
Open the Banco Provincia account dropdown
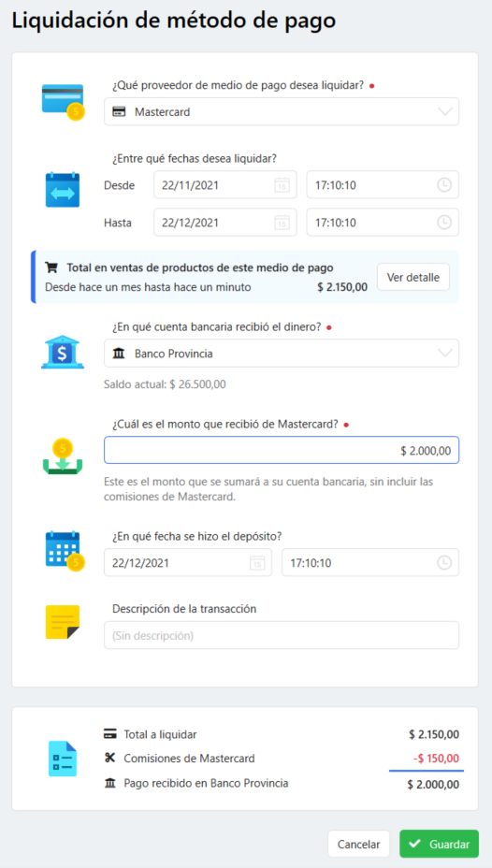(282, 354)
